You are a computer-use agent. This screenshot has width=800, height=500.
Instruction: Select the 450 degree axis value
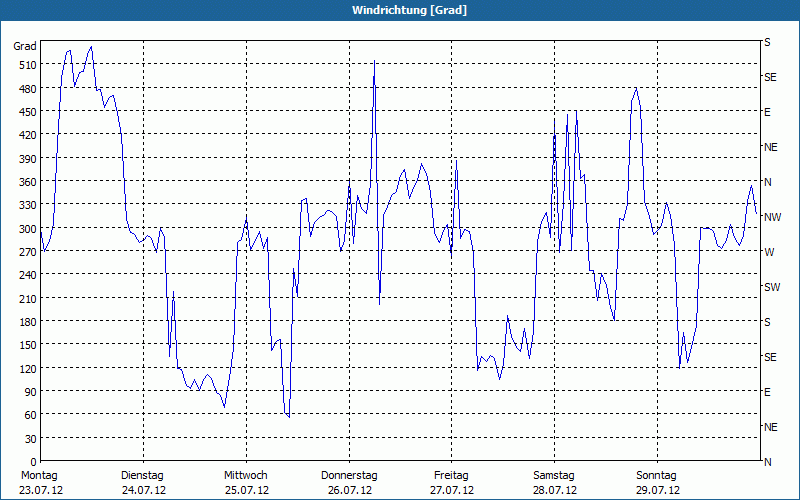click(29, 112)
